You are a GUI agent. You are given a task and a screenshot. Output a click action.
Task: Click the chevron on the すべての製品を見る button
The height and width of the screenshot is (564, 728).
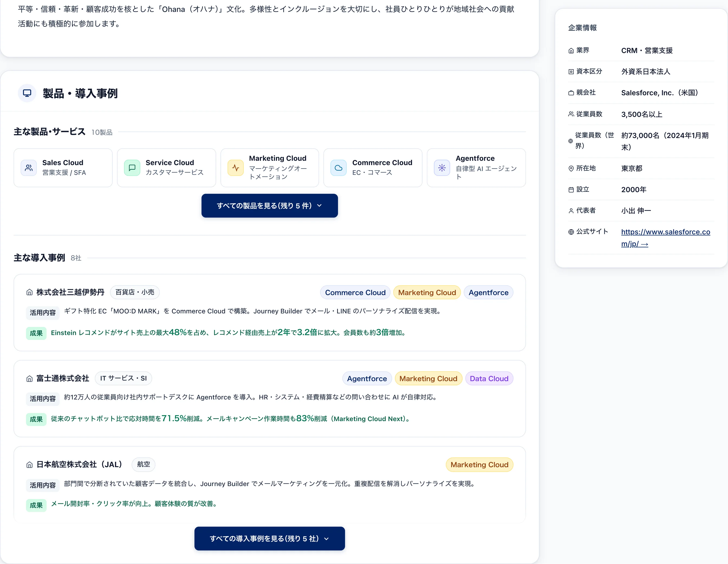coord(319,205)
